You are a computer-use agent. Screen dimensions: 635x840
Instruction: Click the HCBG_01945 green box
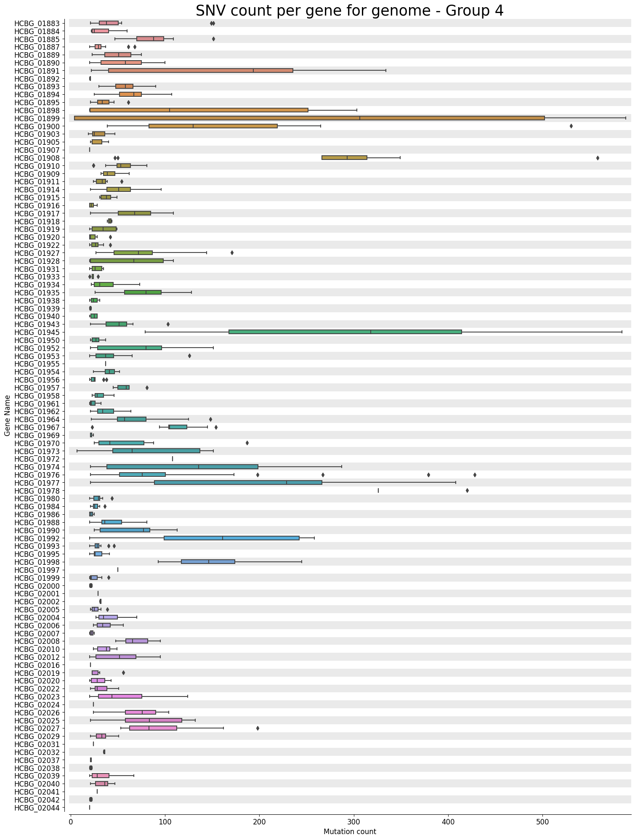pos(345,332)
